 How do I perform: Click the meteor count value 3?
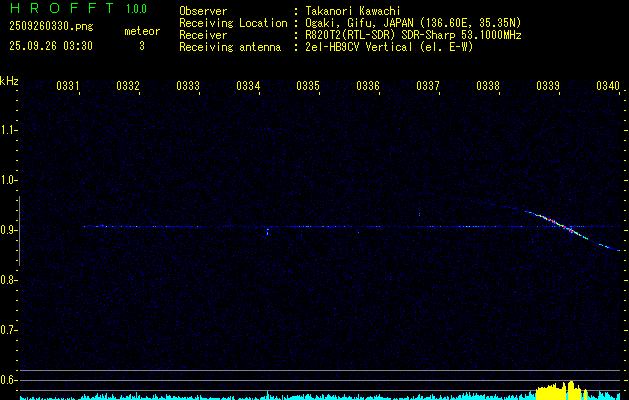(x=142, y=46)
